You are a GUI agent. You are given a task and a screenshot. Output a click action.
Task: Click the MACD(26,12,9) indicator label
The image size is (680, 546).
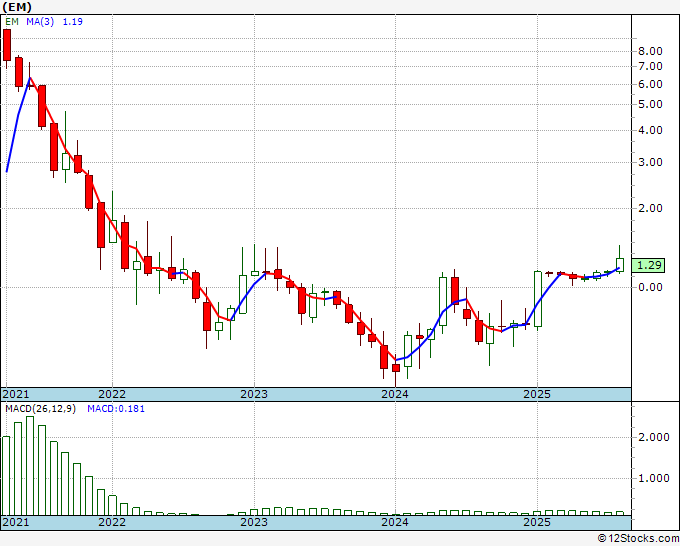[x=40, y=409]
